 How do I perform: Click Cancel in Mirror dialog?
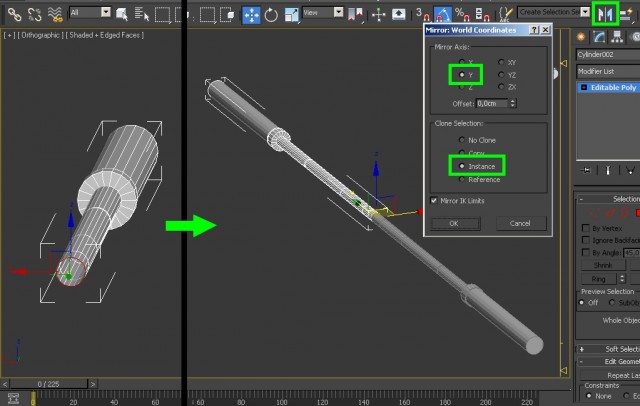point(520,223)
